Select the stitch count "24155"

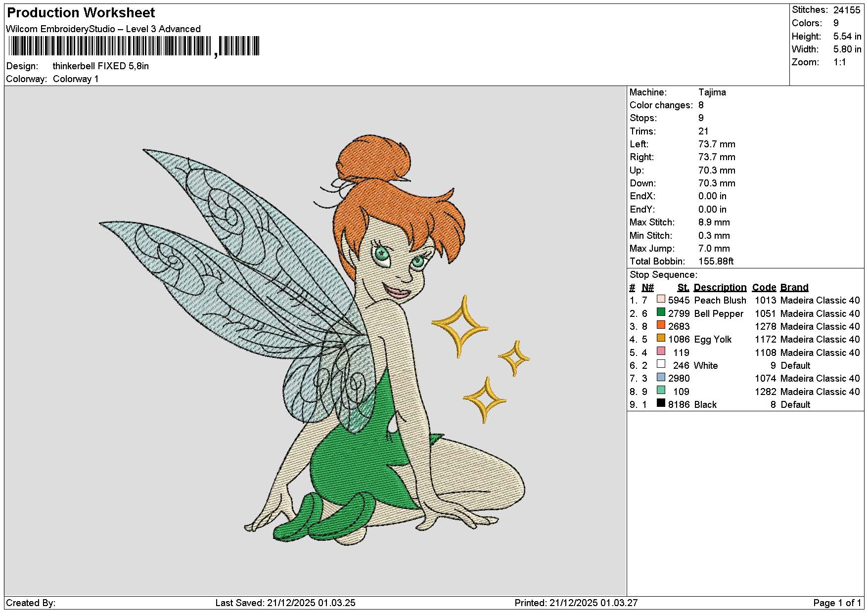pyautogui.click(x=847, y=10)
